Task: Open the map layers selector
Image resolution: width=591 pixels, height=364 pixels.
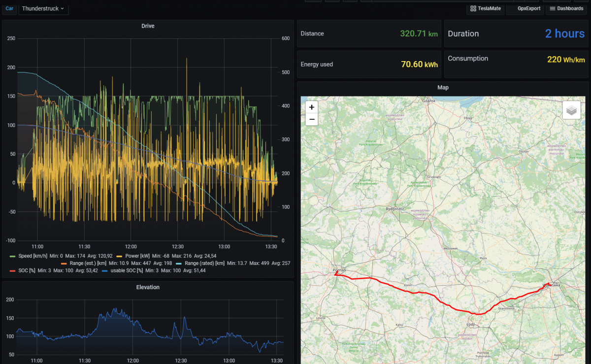Action: [571, 110]
